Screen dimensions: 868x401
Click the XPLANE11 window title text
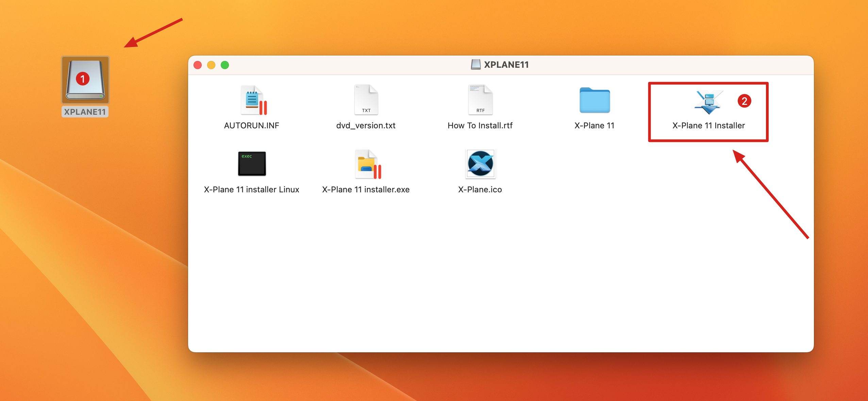point(506,65)
